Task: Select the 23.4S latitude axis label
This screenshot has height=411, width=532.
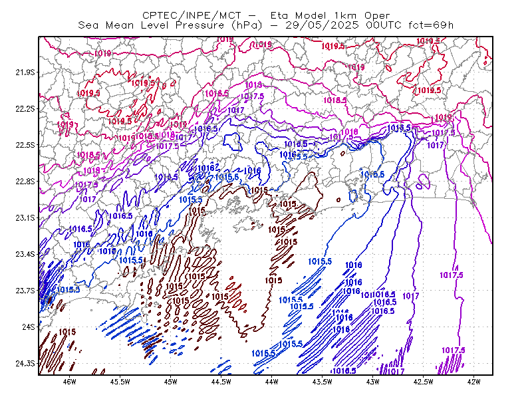Action: click(25, 254)
